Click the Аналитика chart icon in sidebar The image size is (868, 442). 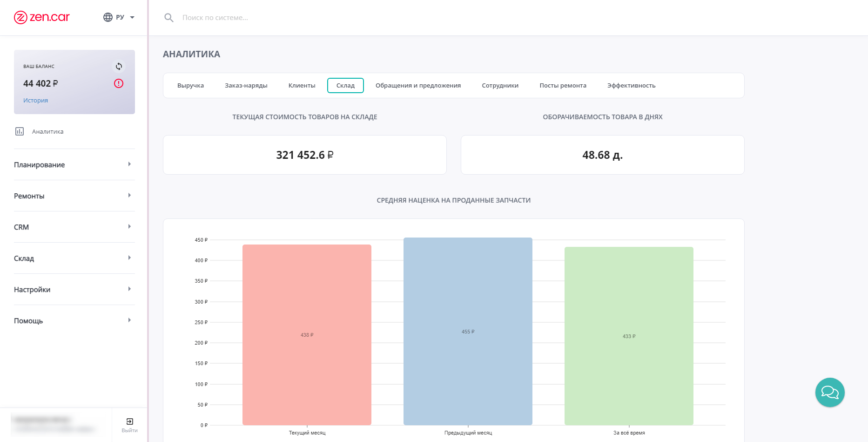coord(20,131)
